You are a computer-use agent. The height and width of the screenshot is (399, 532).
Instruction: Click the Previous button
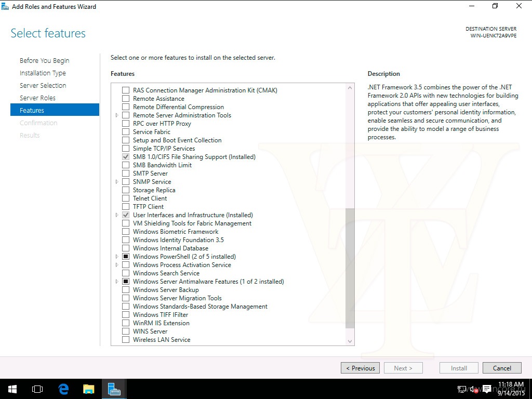(361, 368)
